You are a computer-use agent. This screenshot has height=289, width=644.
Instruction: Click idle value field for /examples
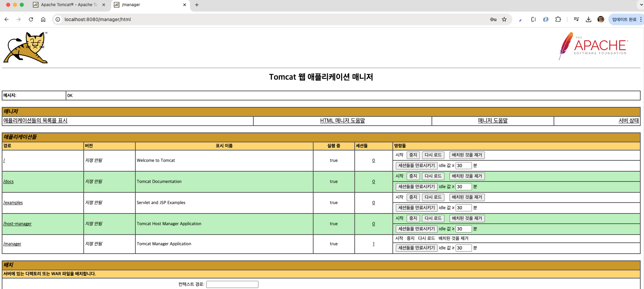(x=463, y=208)
